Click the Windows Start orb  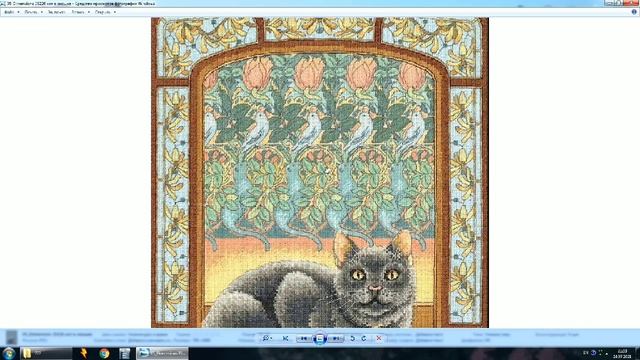9,353
